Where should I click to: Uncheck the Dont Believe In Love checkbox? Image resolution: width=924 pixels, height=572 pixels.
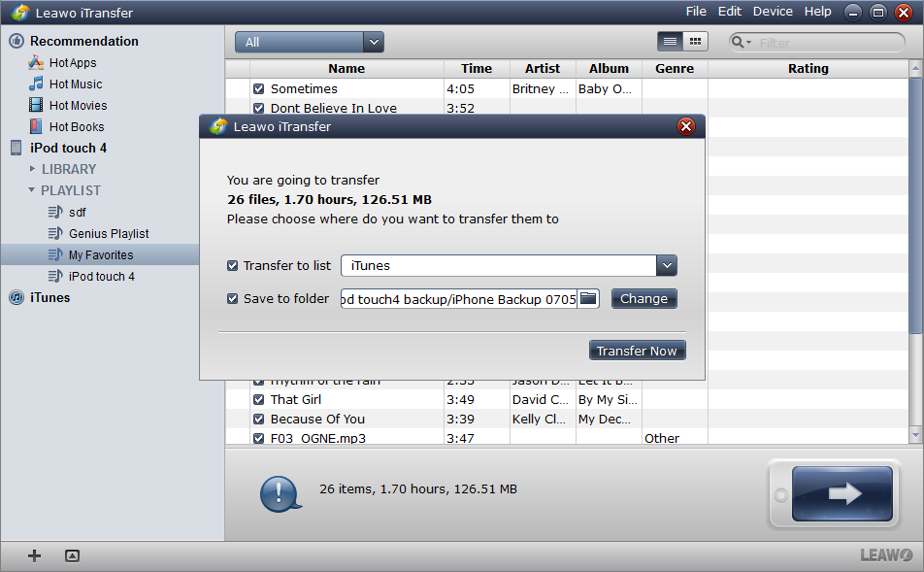pos(258,109)
